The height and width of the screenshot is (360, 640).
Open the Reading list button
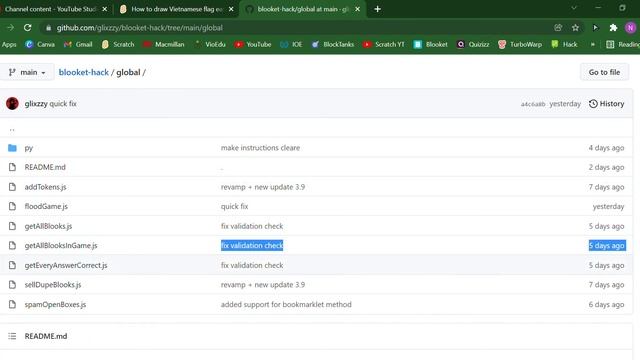click(623, 44)
